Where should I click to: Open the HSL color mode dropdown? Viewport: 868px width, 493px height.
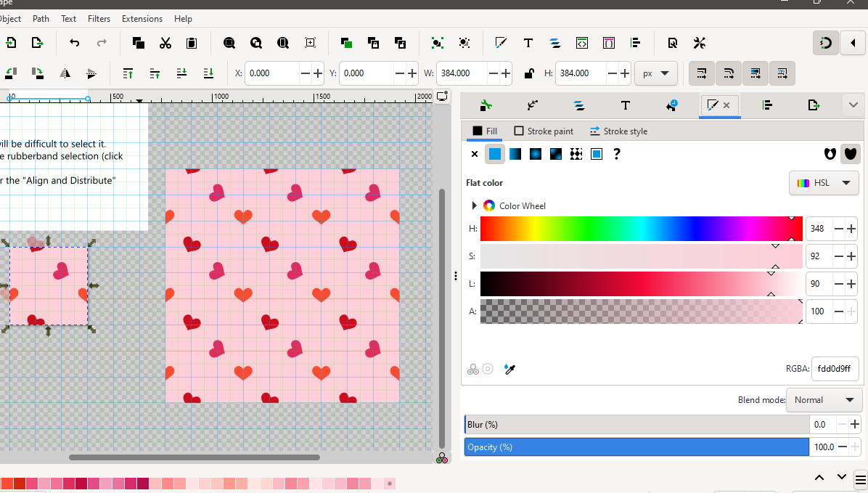click(x=824, y=183)
